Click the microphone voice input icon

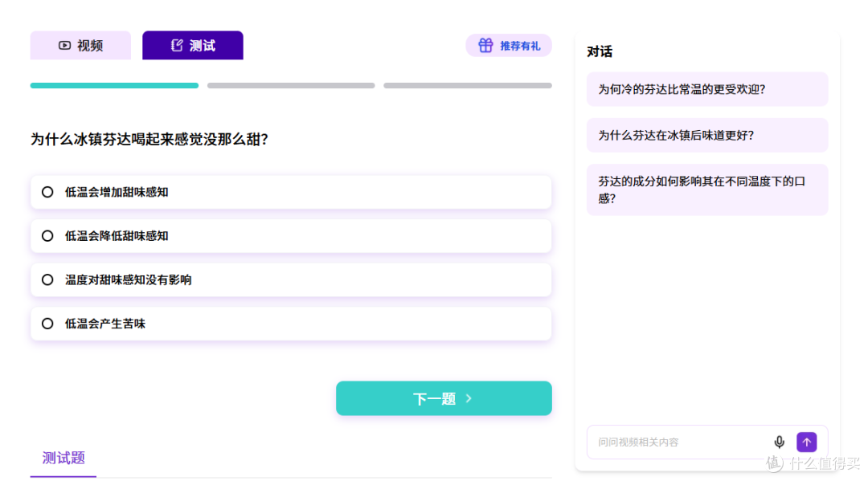pyautogui.click(x=779, y=442)
